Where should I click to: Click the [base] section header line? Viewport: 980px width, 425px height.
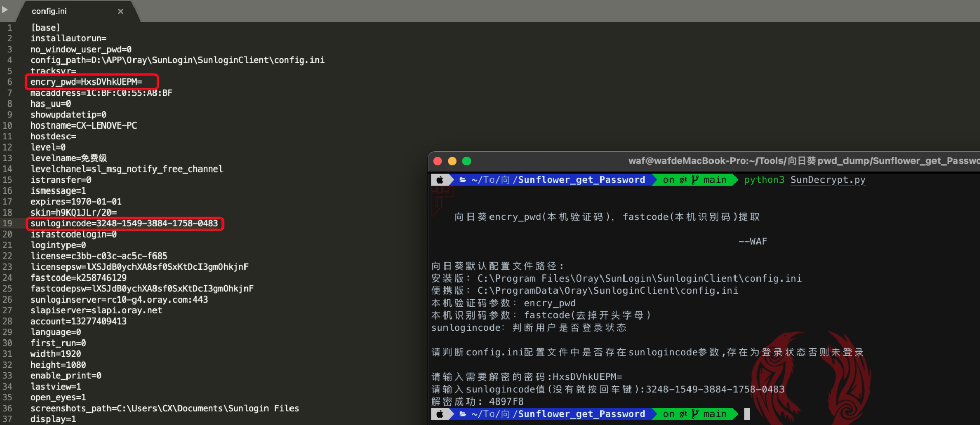[45, 28]
